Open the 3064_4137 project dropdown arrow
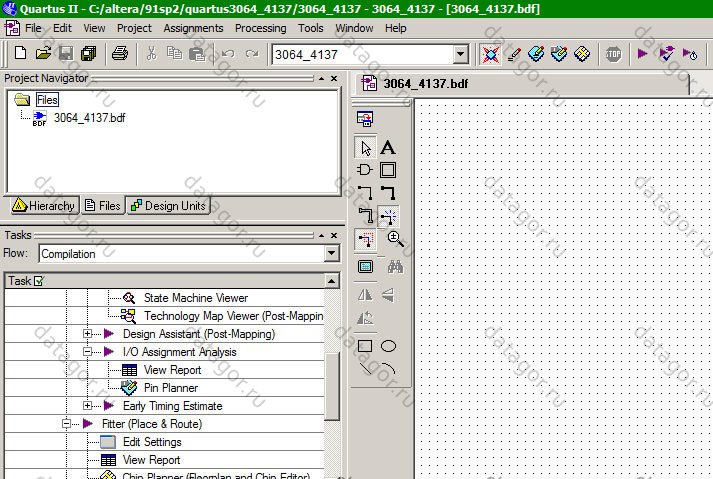Screen dimensions: 713x479 coord(461,55)
